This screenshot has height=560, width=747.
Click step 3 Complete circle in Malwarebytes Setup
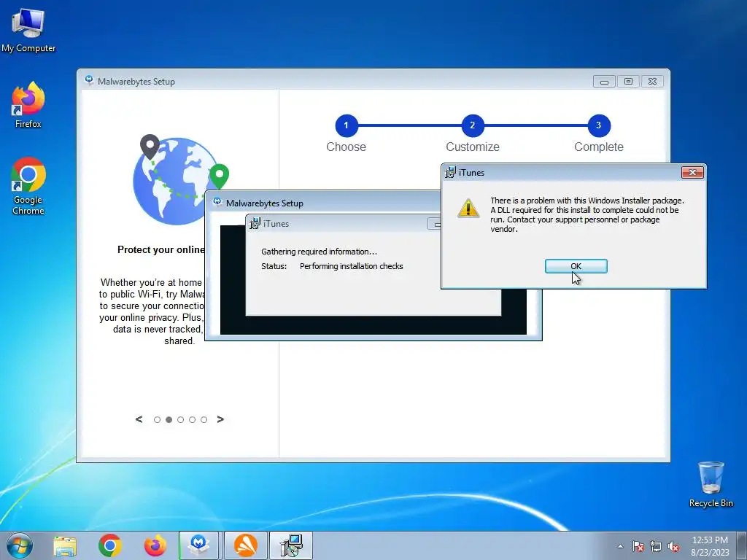(599, 125)
